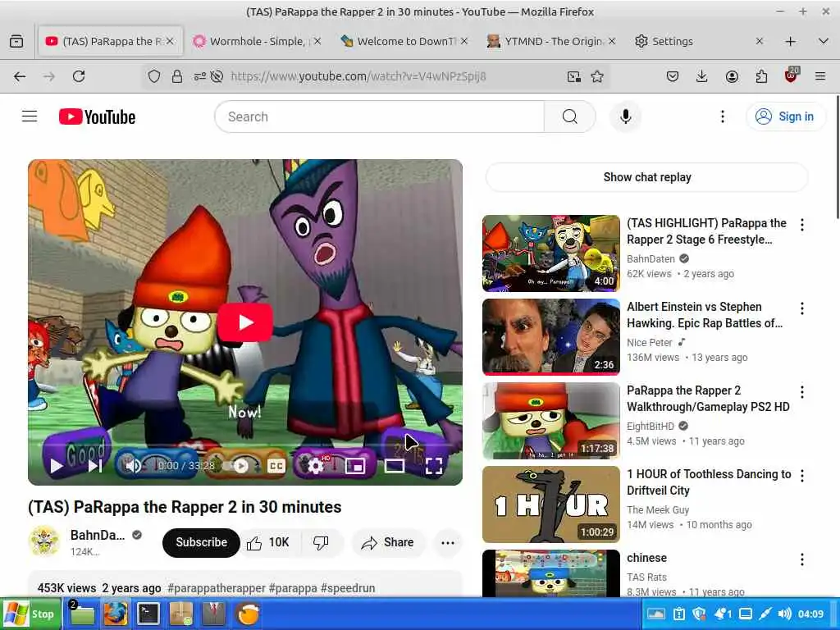The height and width of the screenshot is (630, 840).
Task: Skip to the next video
Action: 95,466
